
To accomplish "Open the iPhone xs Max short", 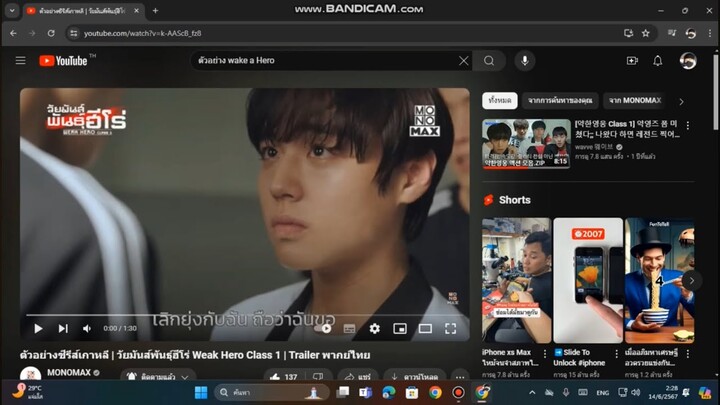I will (516, 281).
